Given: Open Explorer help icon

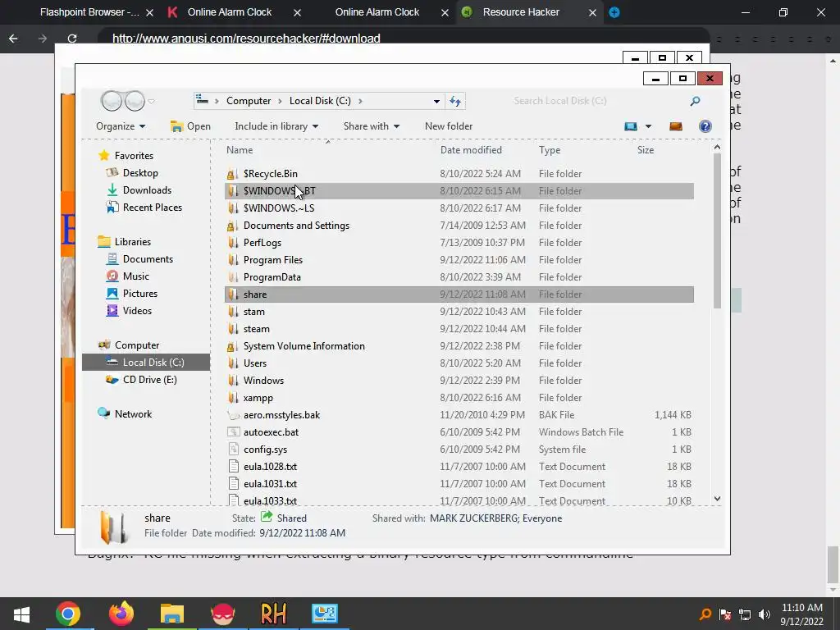Looking at the screenshot, I should coord(705,126).
